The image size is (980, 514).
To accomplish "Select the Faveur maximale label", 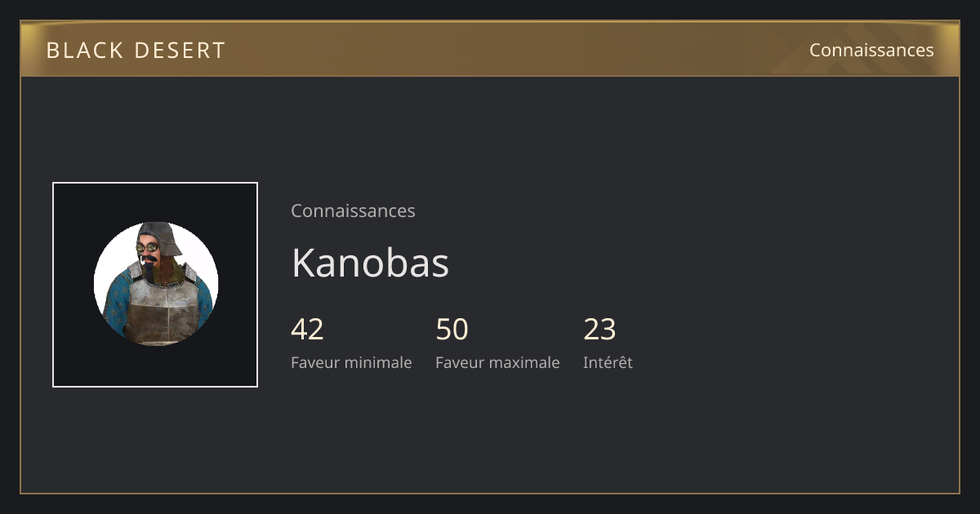I will 497,362.
